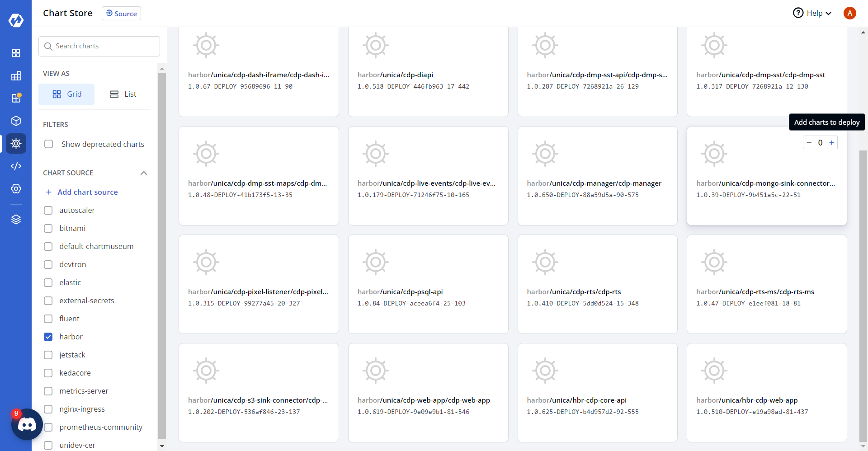Check the bitnami chart source
868x451 pixels.
coord(48,228)
